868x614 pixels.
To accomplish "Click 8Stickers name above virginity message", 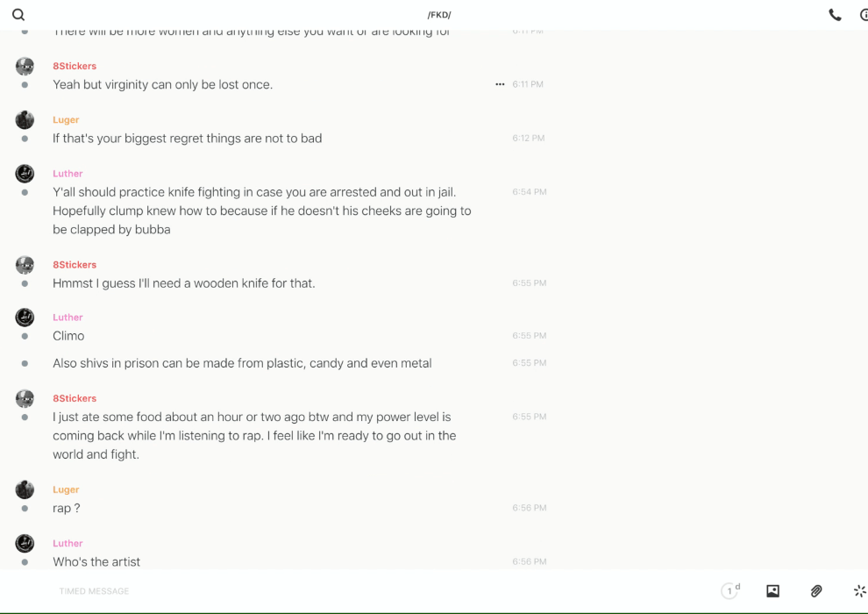I will (x=75, y=66).
